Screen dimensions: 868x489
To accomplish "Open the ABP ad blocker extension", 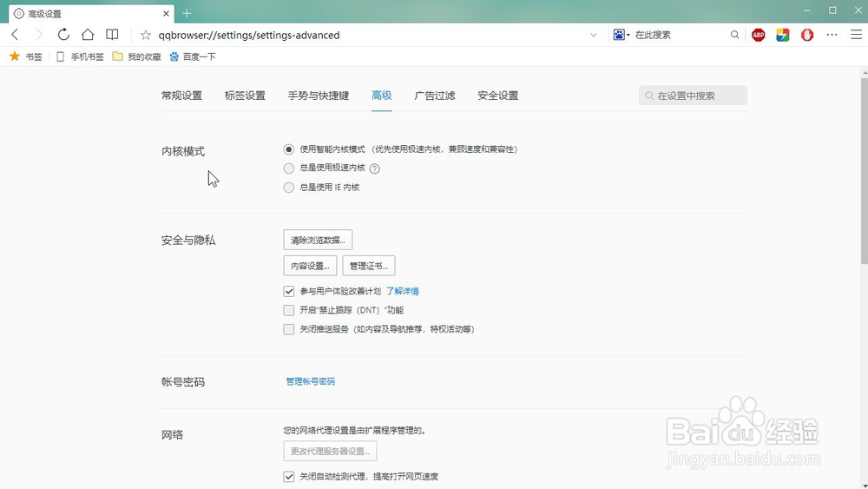I will pos(759,35).
